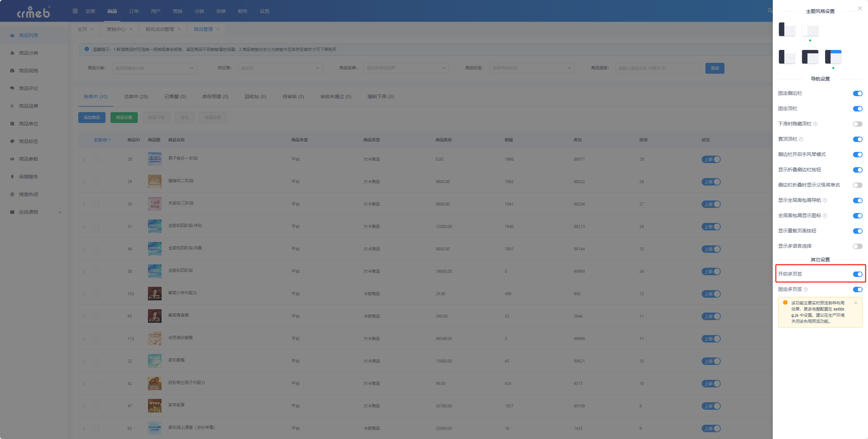Open 全选(0) dropdown in table header
868x439 pixels.
click(102, 140)
